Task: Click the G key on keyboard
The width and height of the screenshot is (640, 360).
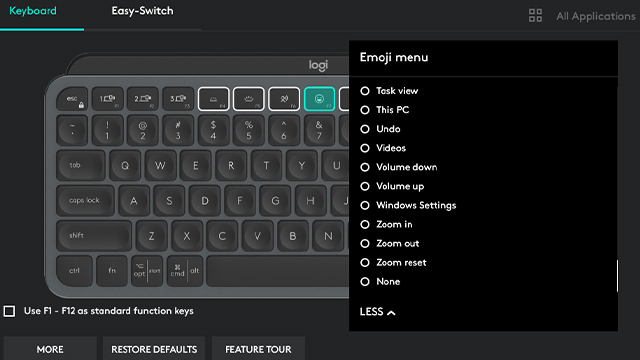Action: (275, 200)
